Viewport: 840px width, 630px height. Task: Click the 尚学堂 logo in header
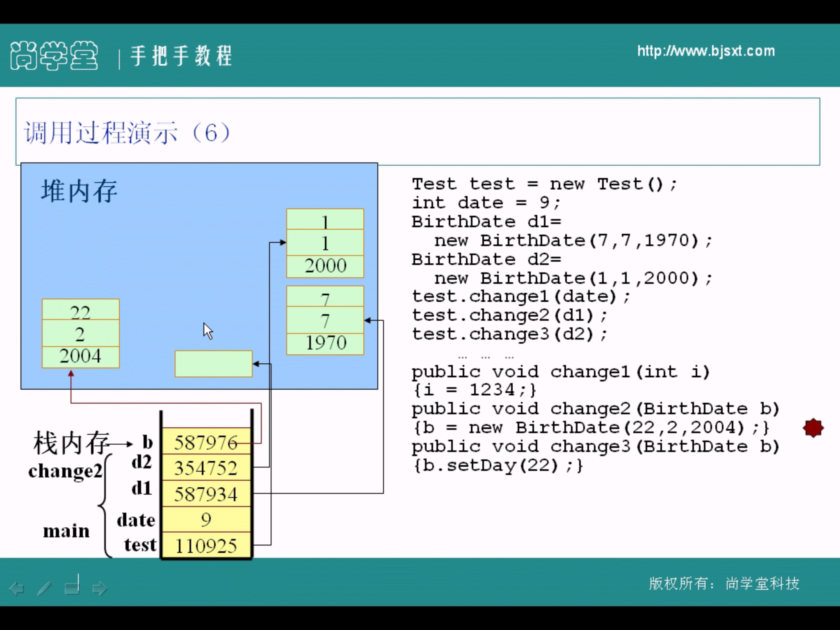(54, 55)
